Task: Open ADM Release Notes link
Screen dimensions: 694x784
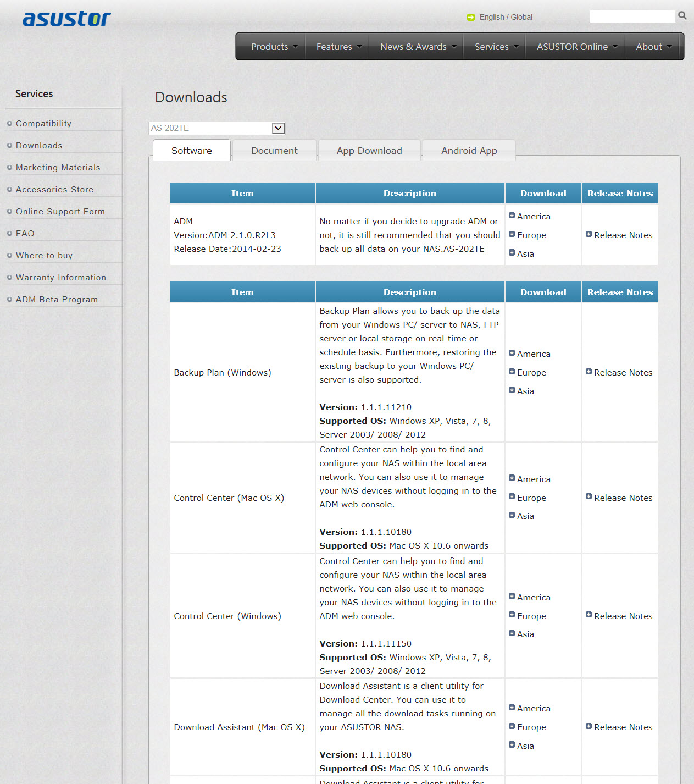Action: [623, 235]
